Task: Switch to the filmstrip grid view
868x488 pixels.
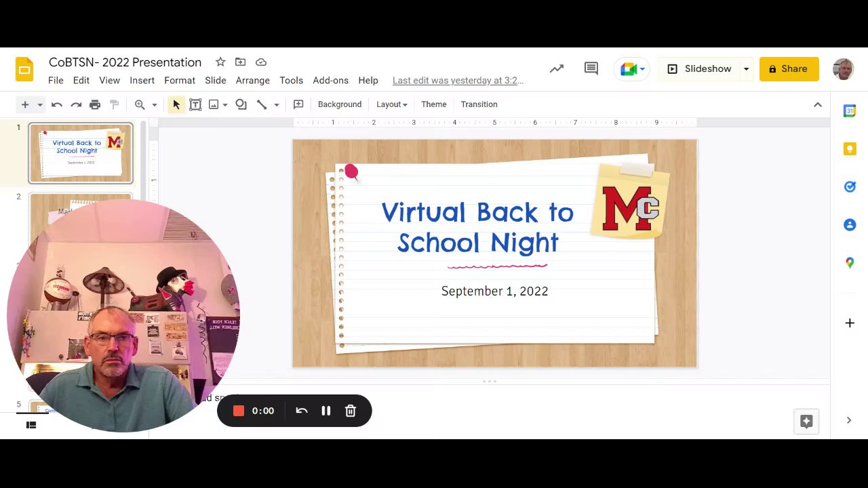Action: 31,425
